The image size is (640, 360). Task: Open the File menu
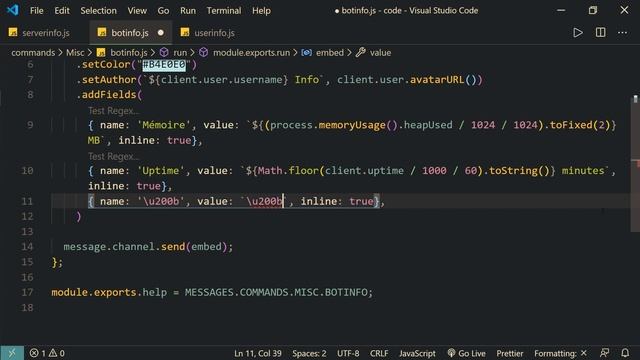tap(36, 11)
